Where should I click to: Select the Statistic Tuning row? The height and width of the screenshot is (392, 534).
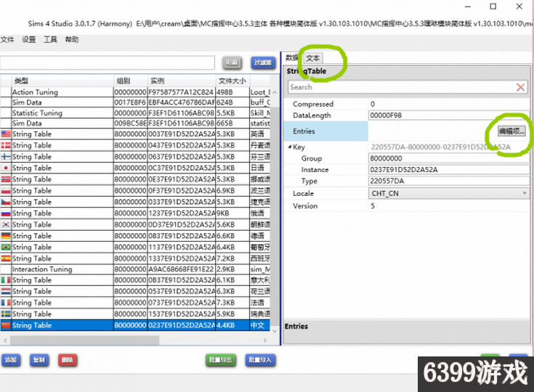(x=135, y=113)
